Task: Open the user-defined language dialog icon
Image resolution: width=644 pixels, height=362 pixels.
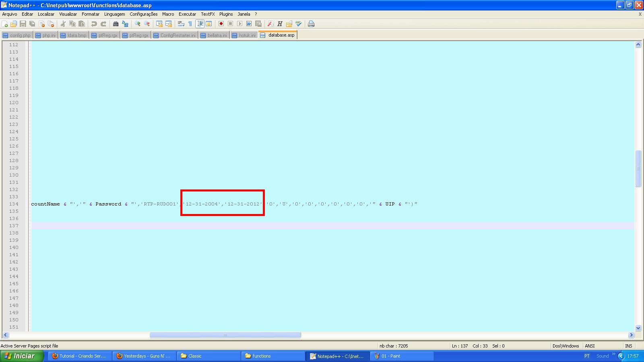Action: [x=208, y=24]
